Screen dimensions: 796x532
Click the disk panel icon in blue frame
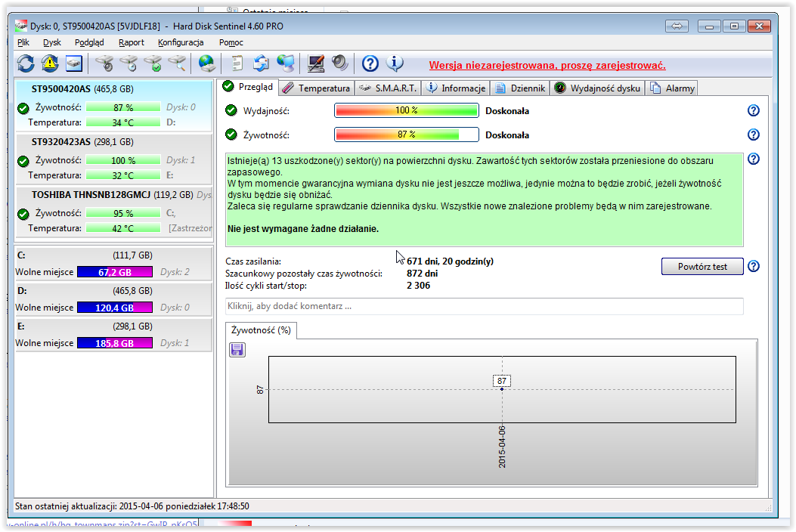coord(73,63)
